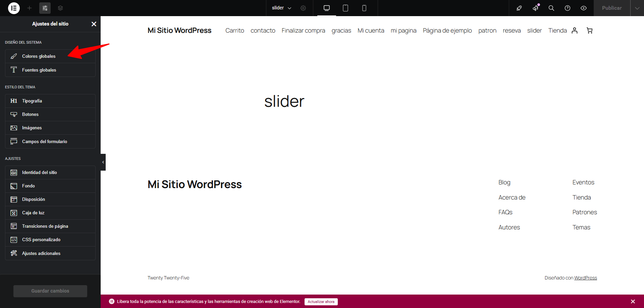Click the rocket launch icon in top bar
This screenshot has height=308, width=644.
click(x=519, y=8)
